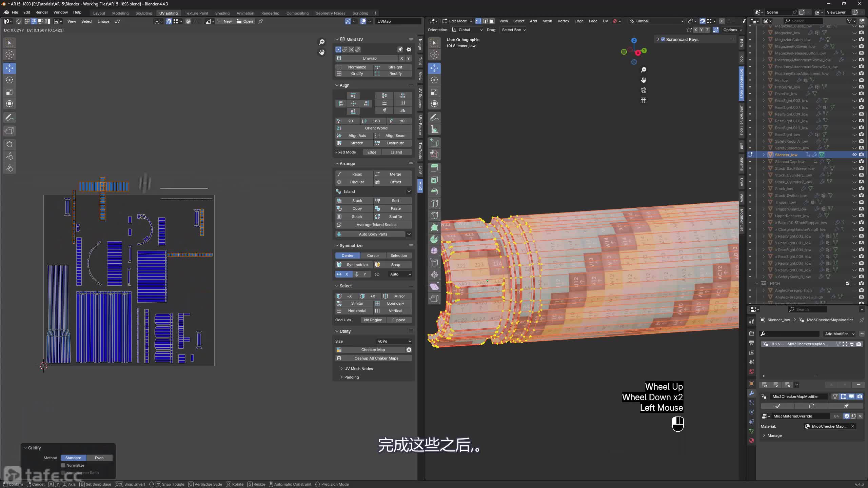Set Fixed Mode to Island
This screenshot has height=488, width=868.
396,152
